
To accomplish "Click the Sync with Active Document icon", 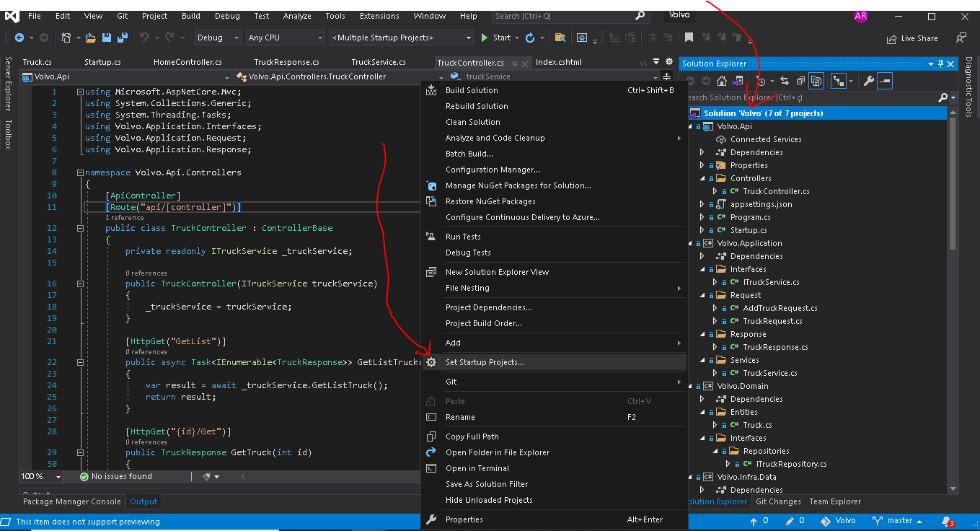I will point(784,82).
